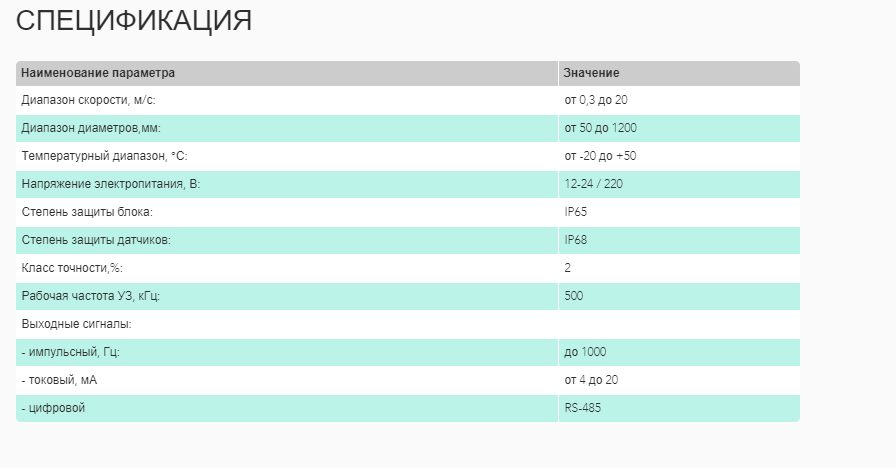Click the value 'от 50 до 1200'
Screen dimensions: 896x468
click(x=600, y=128)
